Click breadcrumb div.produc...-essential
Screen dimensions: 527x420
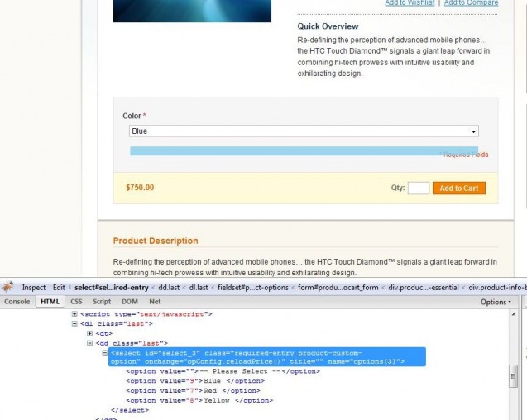(x=424, y=288)
